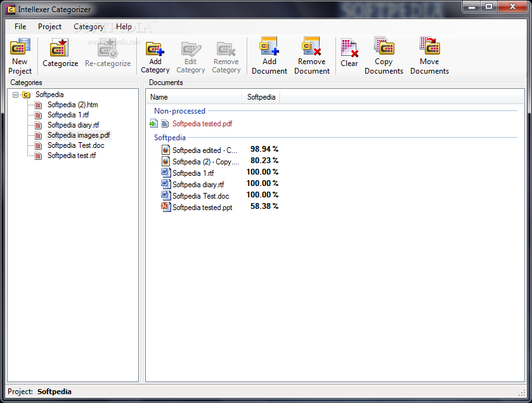Screen dimensions: 532x403
Task: Click the document icon of Softpedia test.rtf in tree
Action: [x=38, y=156]
